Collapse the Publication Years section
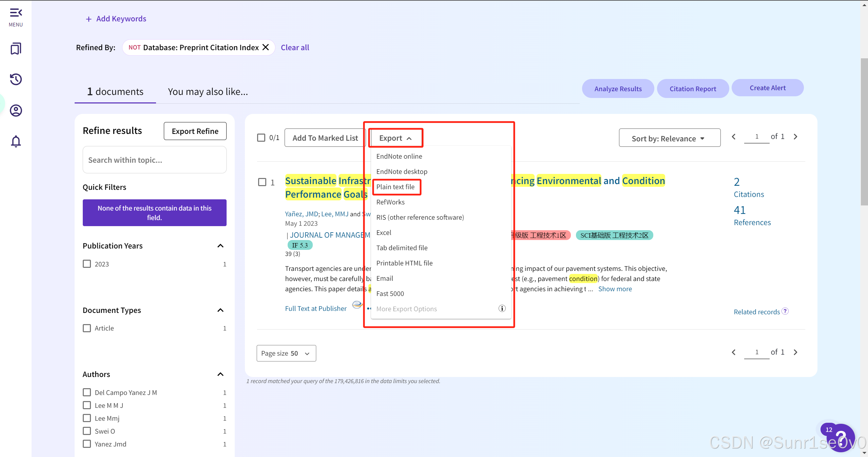 click(x=220, y=246)
